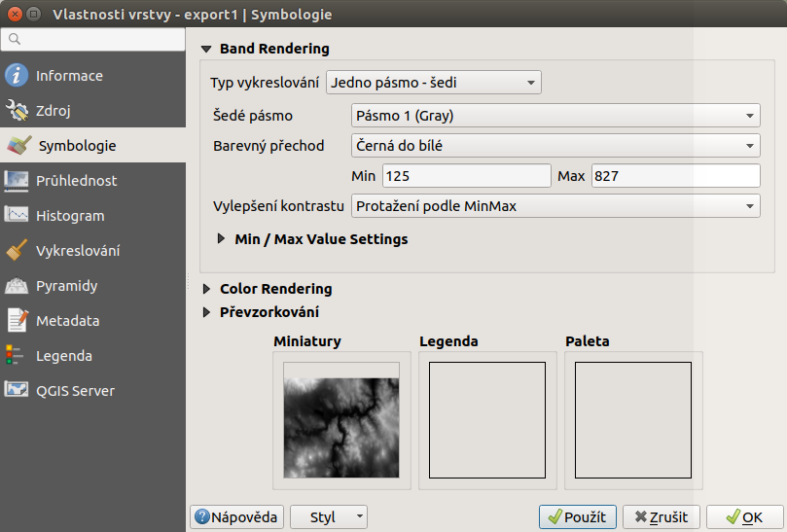
Task: Click the Miniatury raster thumbnail
Action: point(341,420)
